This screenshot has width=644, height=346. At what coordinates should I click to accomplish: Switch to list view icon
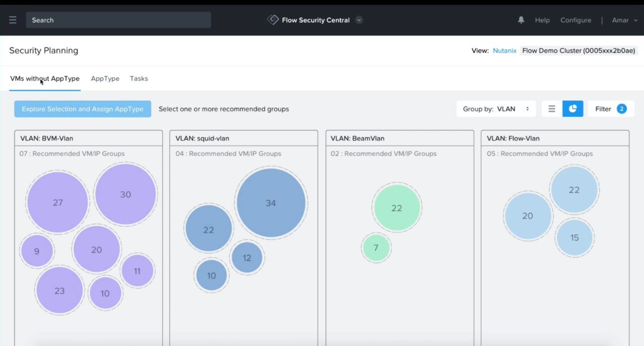pyautogui.click(x=552, y=109)
